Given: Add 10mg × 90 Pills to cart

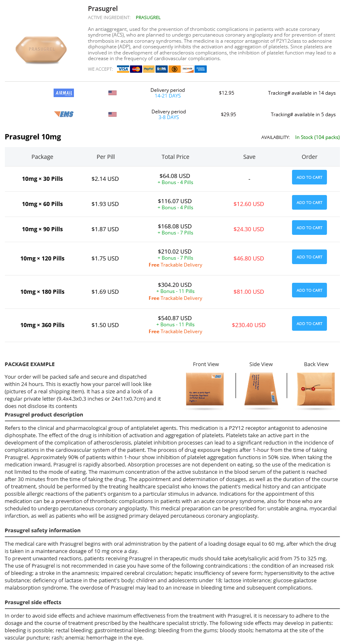Looking at the screenshot, I should [309, 228].
